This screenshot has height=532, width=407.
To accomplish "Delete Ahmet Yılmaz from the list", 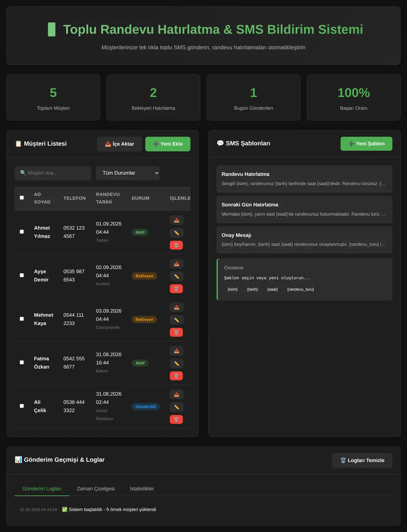I will (176, 245).
